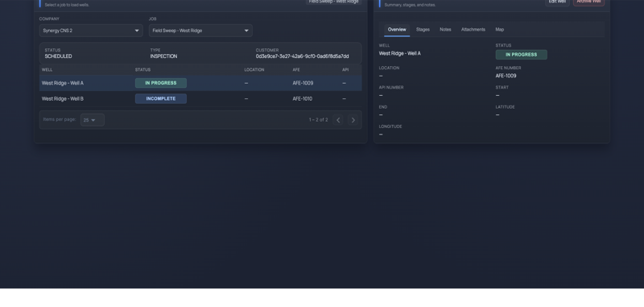Viewport: 644px width, 307px height.
Task: Click the 1 – 2 of 2 pagination label
Action: pyautogui.click(x=318, y=120)
